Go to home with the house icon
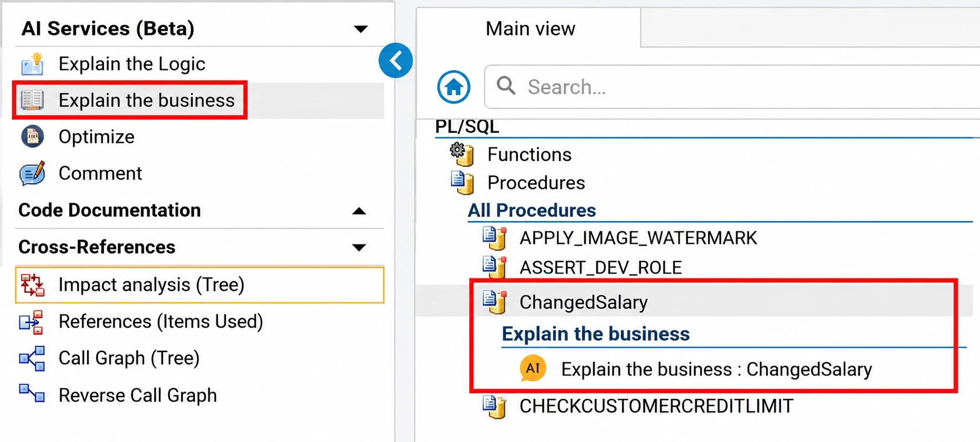The width and height of the screenshot is (980, 442). [454, 87]
